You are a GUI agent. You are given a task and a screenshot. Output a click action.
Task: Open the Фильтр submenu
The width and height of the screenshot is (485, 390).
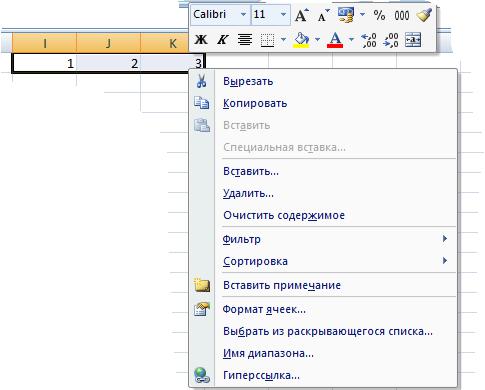323,239
